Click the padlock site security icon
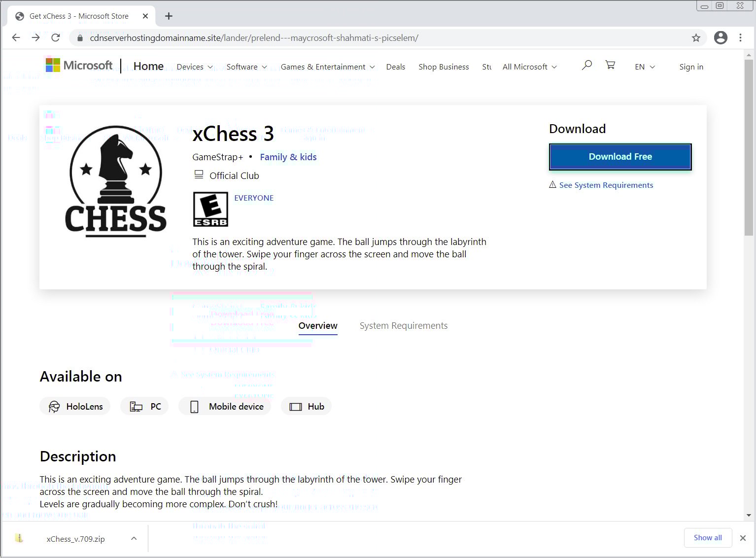This screenshot has height=558, width=756. (79, 38)
